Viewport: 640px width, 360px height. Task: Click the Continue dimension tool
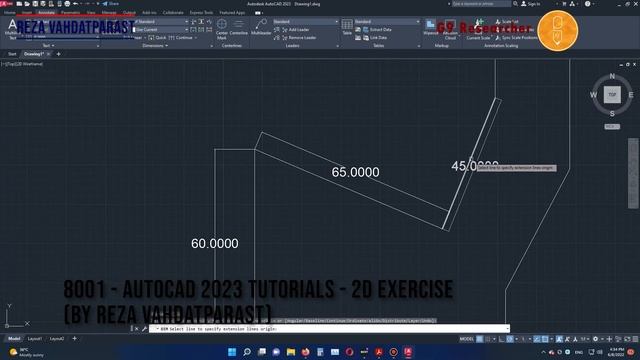tap(181, 38)
